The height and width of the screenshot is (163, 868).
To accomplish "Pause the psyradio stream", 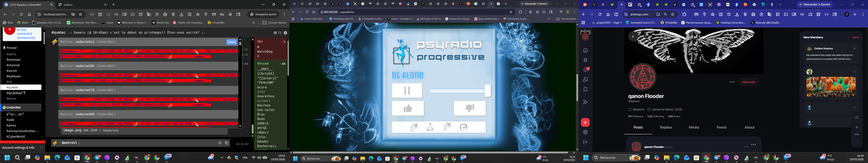I will (407, 90).
